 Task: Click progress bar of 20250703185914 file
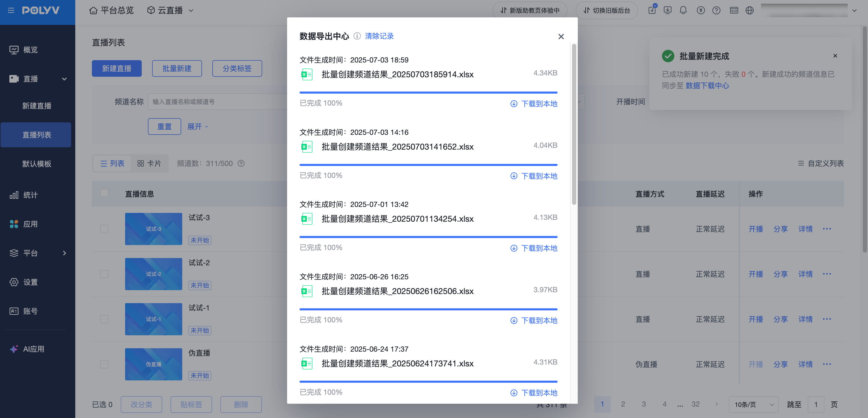pyautogui.click(x=428, y=92)
